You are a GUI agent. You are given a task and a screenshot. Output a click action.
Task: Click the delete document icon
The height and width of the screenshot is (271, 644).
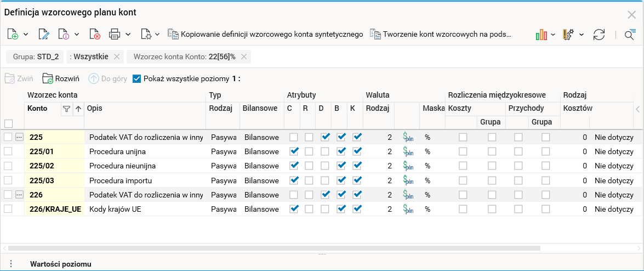[x=95, y=35]
